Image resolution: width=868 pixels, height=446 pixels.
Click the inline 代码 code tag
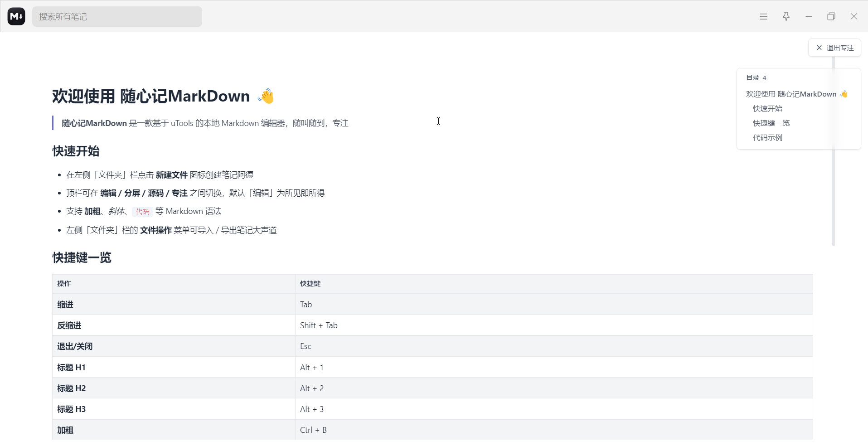point(142,211)
